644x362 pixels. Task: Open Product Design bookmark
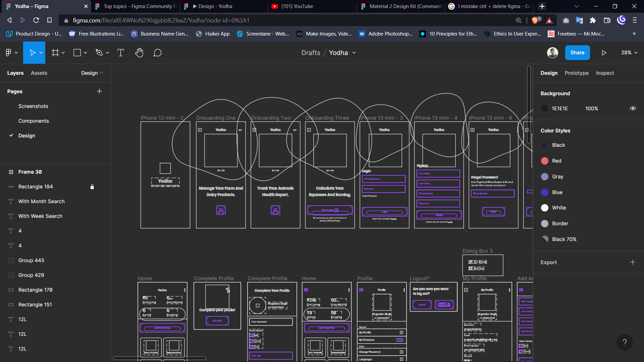34,34
